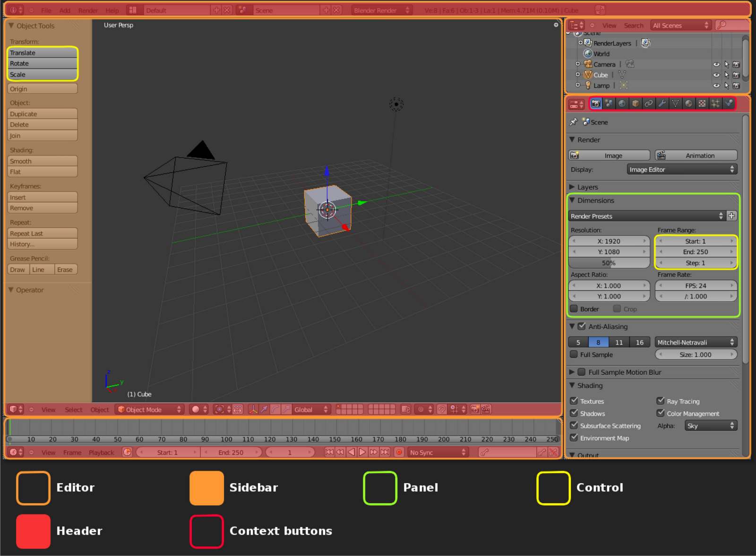Open the Object Data triangle button
This screenshot has width=756, height=556.
coord(675,103)
